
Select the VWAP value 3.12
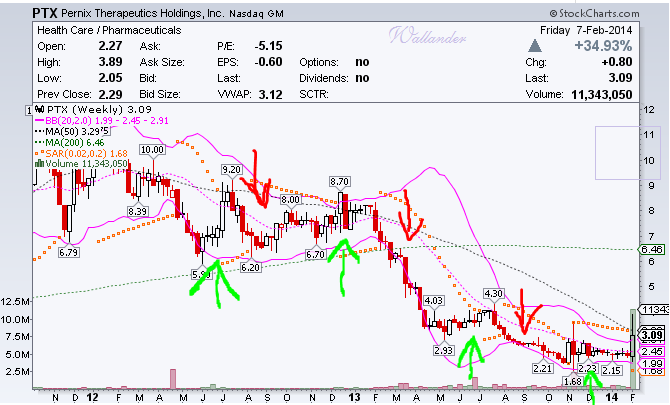point(270,94)
